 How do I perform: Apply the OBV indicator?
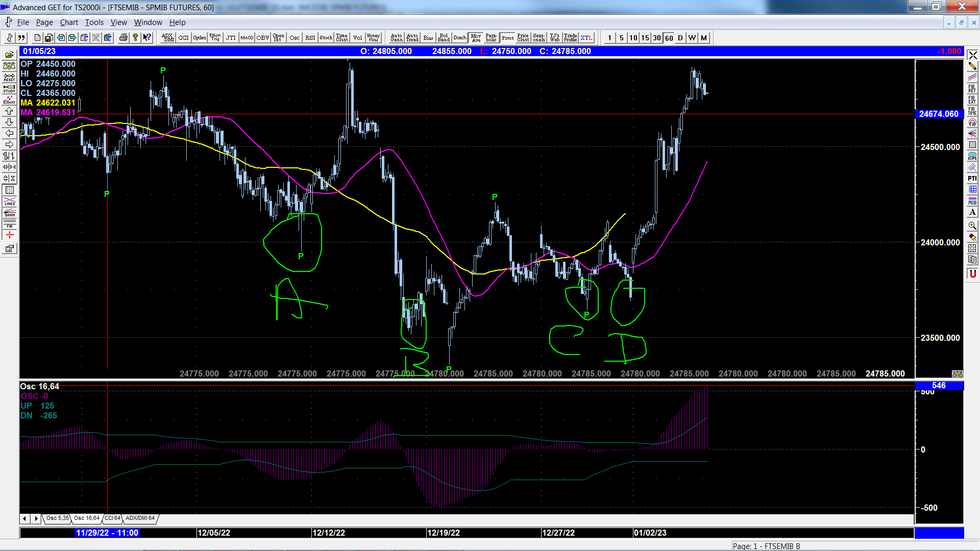point(263,38)
